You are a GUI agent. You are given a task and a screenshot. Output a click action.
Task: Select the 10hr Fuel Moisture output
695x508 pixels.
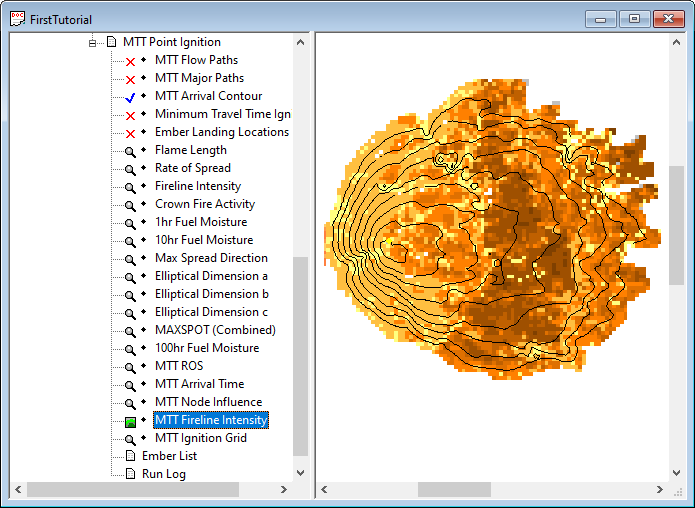click(203, 240)
